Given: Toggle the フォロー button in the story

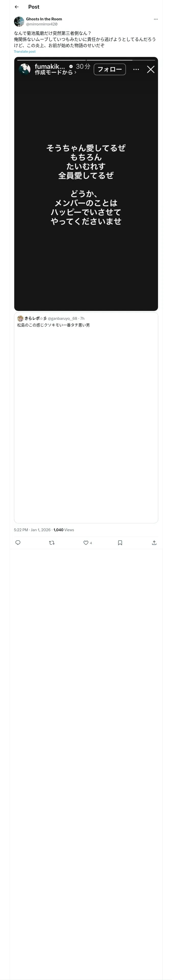Looking at the screenshot, I should point(110,69).
